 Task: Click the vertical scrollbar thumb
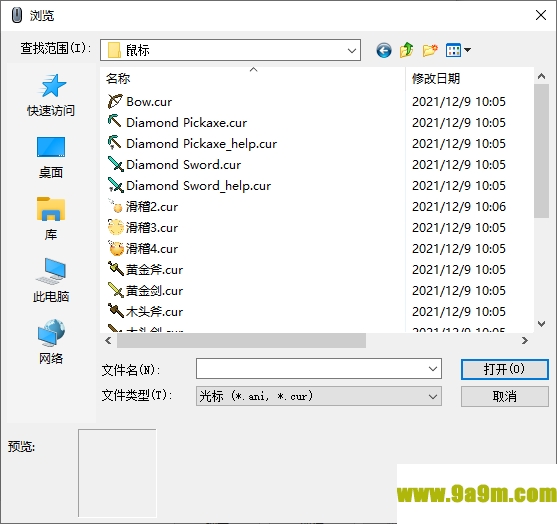coord(541,151)
